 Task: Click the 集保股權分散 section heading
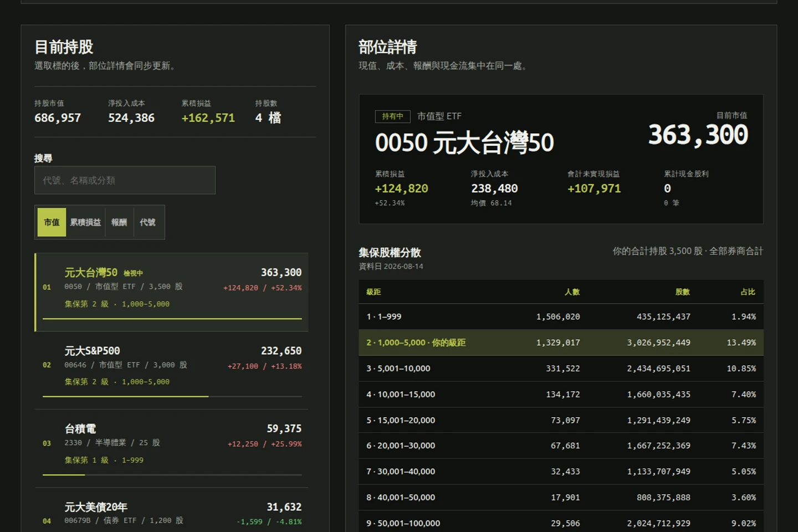(390, 253)
